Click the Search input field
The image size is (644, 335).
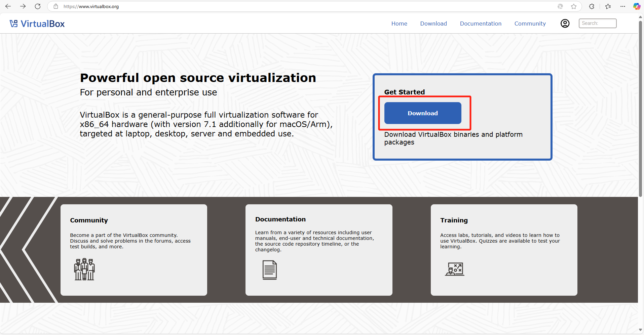click(598, 23)
